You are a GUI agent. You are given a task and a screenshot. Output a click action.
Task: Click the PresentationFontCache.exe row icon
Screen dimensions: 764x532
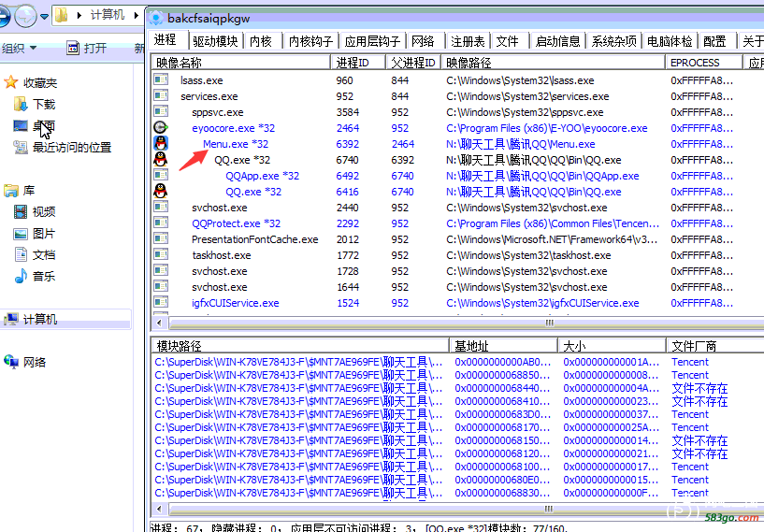pyautogui.click(x=161, y=238)
